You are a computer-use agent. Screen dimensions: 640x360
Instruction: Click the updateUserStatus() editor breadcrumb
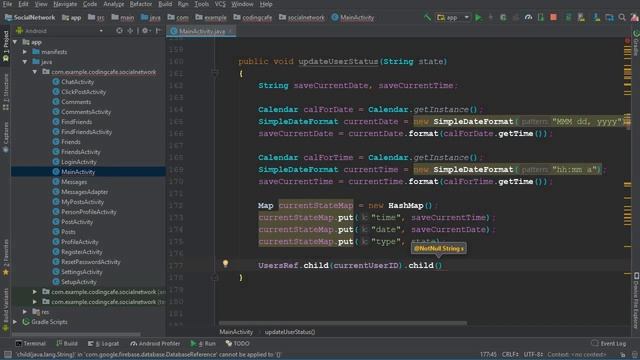pyautogui.click(x=290, y=332)
